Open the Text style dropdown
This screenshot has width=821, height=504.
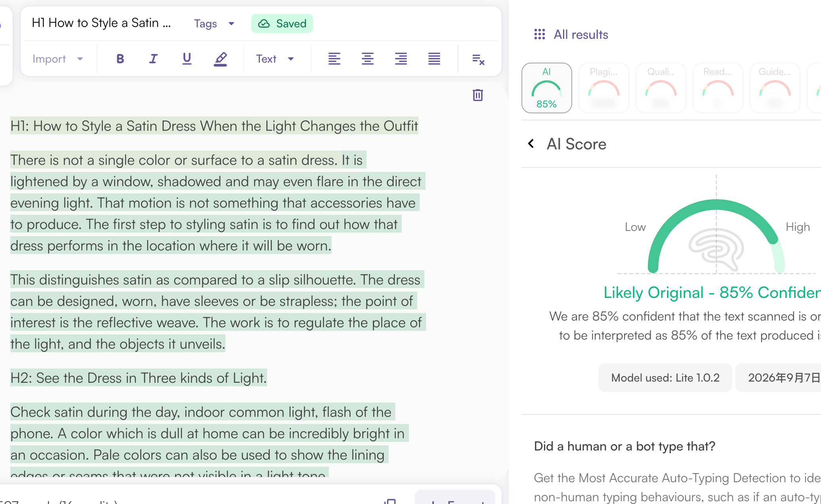tap(275, 59)
